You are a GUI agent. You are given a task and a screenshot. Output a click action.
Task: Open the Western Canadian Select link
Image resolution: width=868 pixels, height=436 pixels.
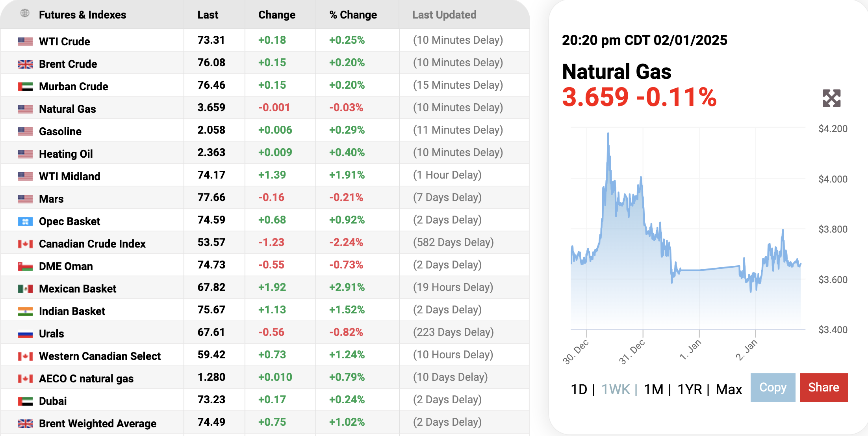[100, 356]
